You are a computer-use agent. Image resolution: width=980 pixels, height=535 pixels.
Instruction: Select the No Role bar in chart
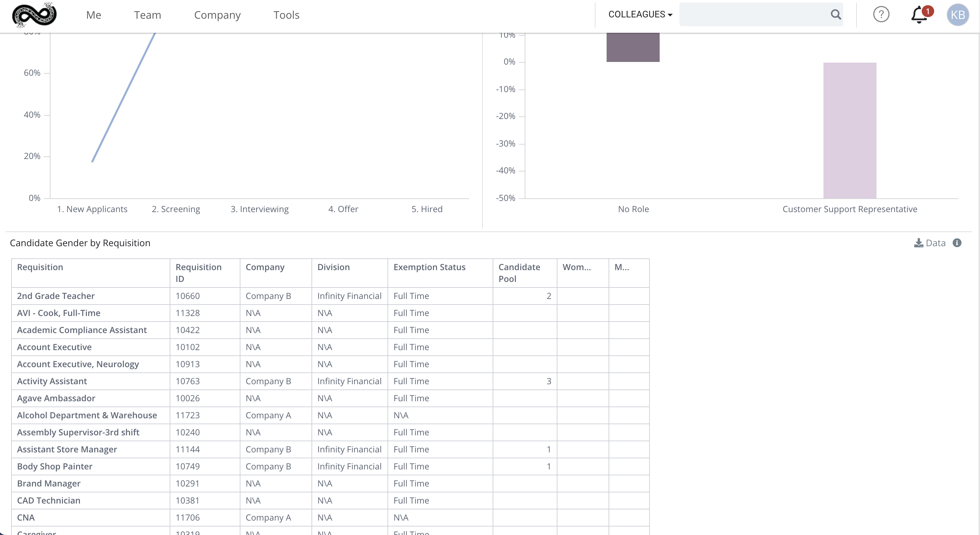(633, 47)
